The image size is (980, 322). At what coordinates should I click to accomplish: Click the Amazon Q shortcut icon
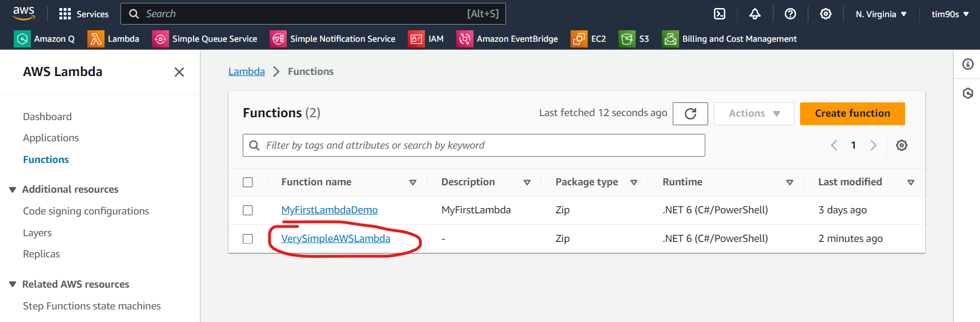click(x=22, y=39)
